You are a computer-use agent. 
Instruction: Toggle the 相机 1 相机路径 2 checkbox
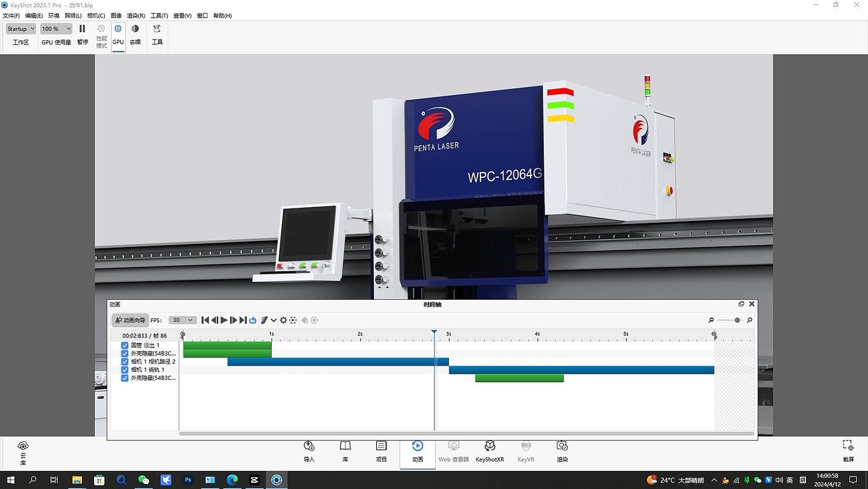coord(125,362)
